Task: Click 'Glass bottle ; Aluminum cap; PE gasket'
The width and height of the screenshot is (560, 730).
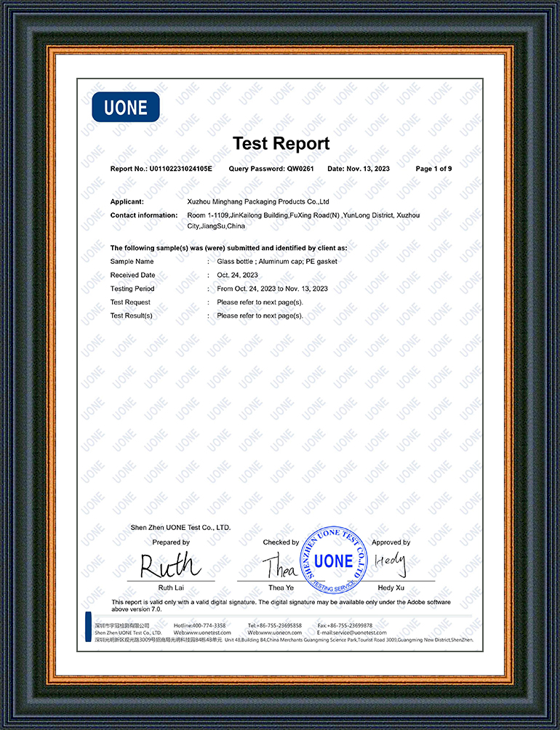Action: coord(277,262)
